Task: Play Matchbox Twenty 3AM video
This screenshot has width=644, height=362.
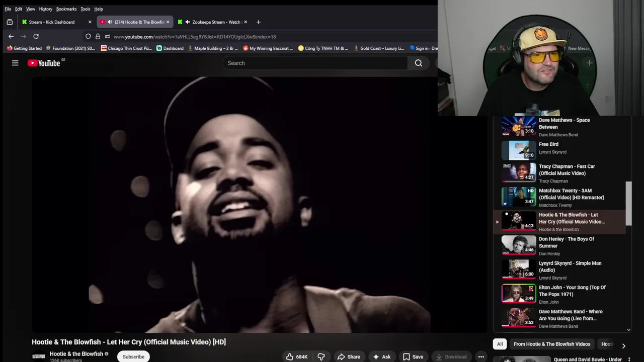Action: [x=558, y=197]
